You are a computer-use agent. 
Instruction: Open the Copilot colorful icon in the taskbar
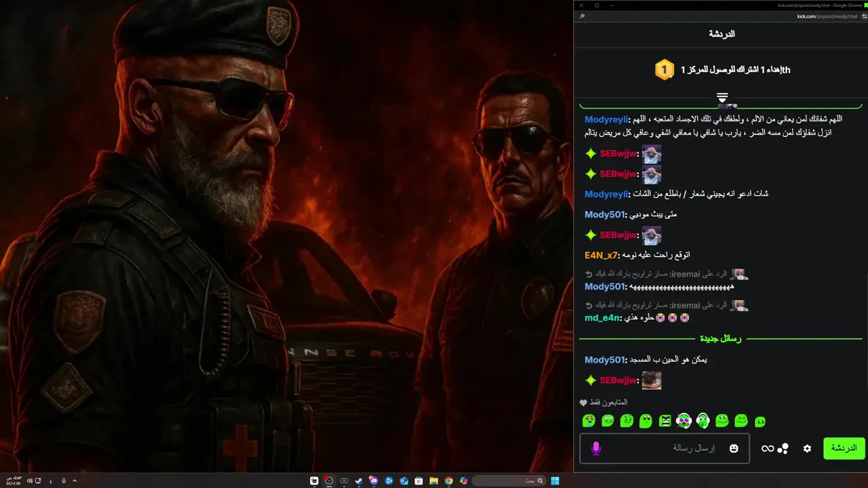click(463, 481)
